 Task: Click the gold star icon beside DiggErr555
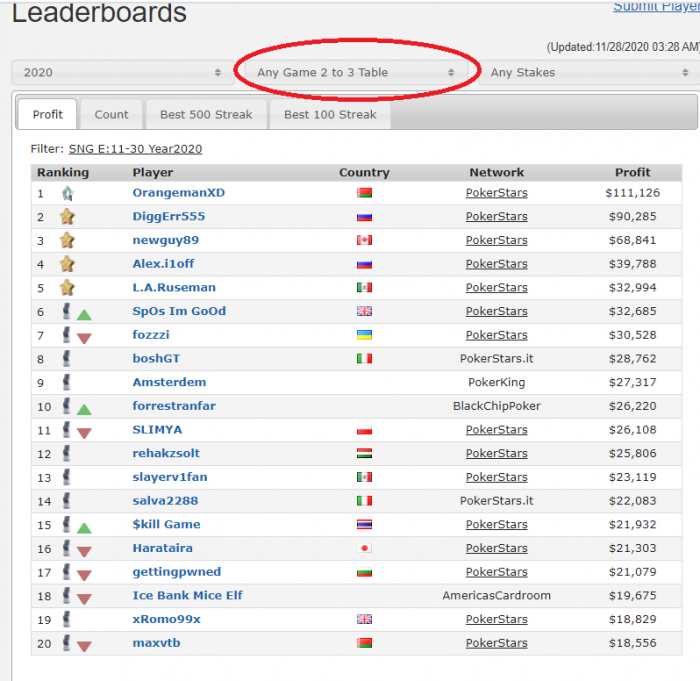point(67,217)
